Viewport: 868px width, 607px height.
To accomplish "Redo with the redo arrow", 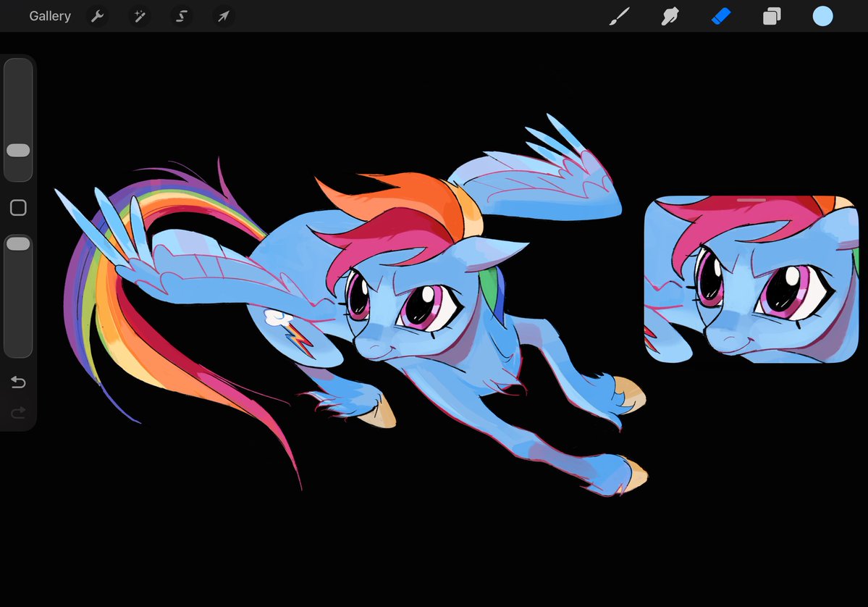I will [x=18, y=412].
